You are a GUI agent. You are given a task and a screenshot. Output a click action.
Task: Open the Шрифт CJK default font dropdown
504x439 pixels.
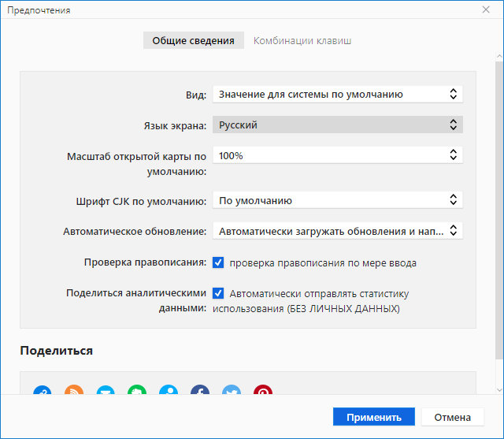[337, 200]
